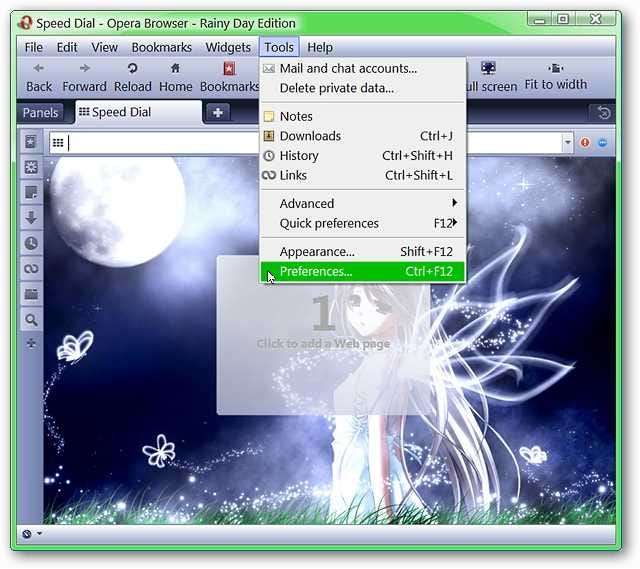This screenshot has width=640, height=569.
Task: Click the Forward arrow toolbar button
Action: 84,77
